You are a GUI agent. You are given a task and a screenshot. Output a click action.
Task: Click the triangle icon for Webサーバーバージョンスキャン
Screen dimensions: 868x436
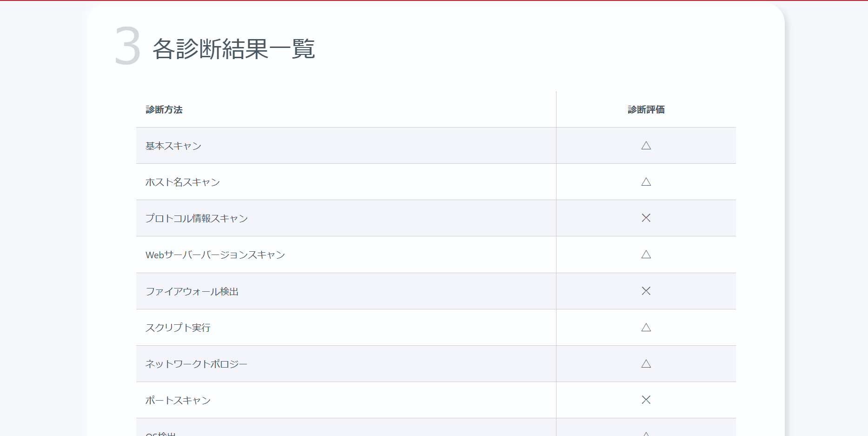click(646, 255)
